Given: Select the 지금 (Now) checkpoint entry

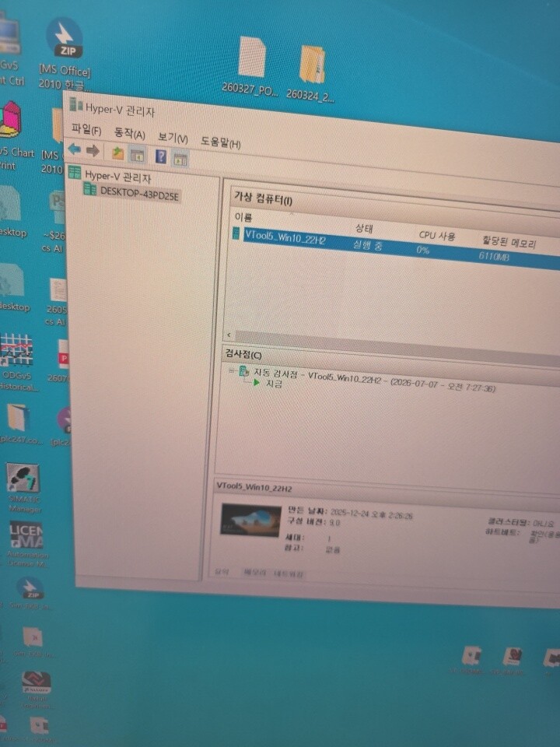Looking at the screenshot, I should [275, 384].
